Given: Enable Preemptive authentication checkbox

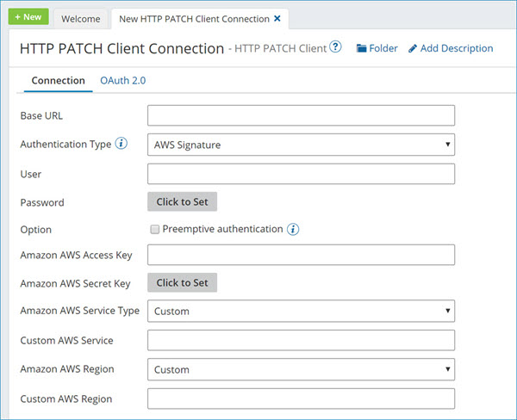Looking at the screenshot, I should click(154, 229).
